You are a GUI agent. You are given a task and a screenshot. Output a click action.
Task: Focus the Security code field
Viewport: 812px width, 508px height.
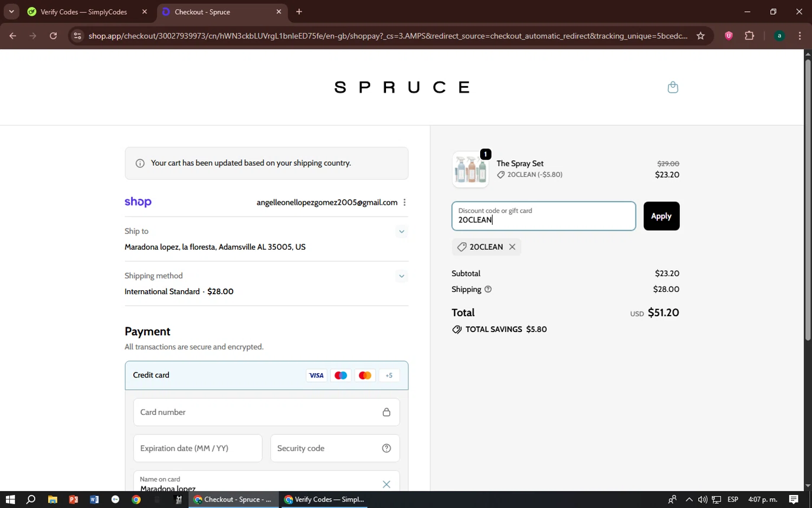tap(335, 448)
